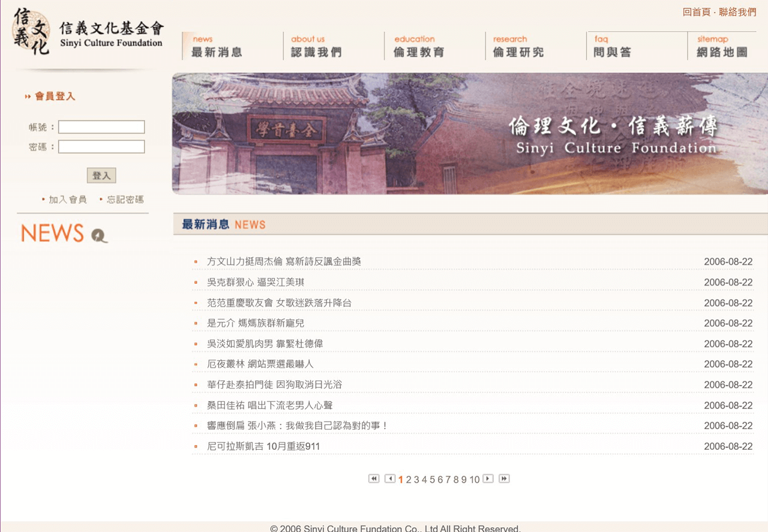Go to pagination page 10
Viewport: 768px width, 532px height.
(x=475, y=479)
